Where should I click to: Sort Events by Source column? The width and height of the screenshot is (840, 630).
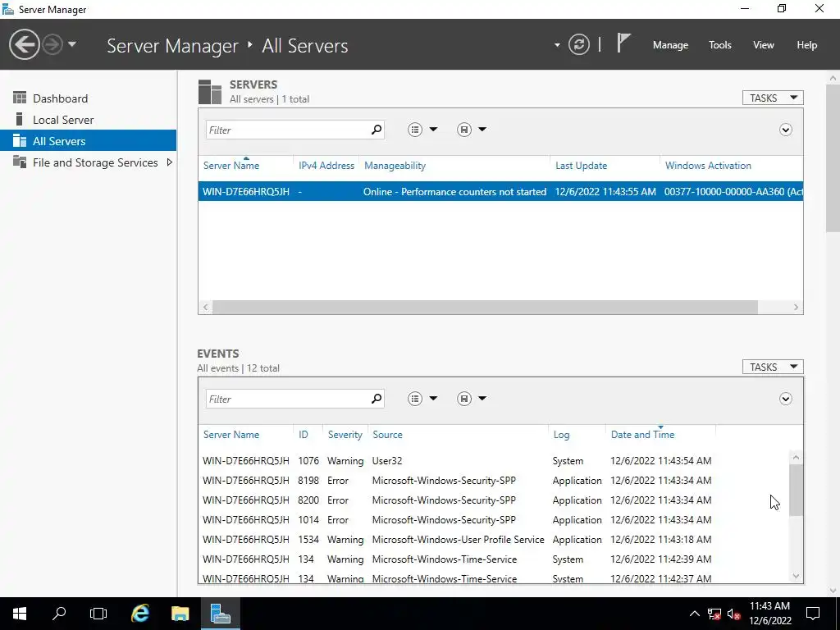pos(387,435)
